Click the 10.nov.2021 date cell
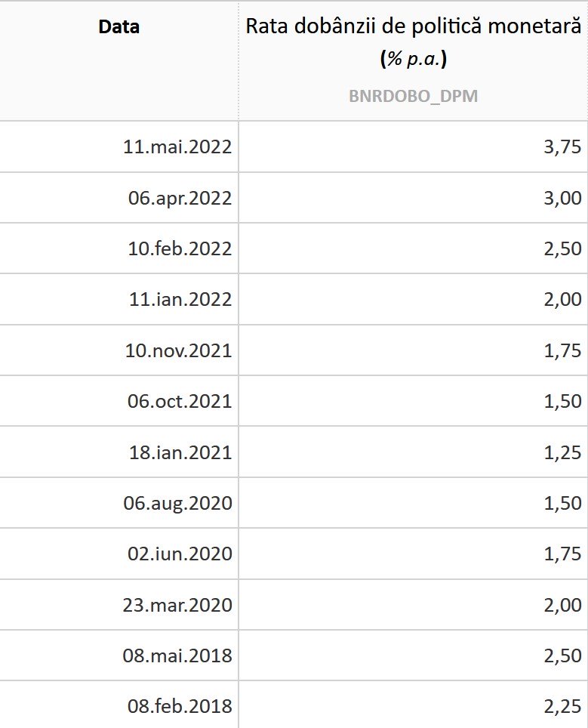588x728 pixels. point(178,350)
